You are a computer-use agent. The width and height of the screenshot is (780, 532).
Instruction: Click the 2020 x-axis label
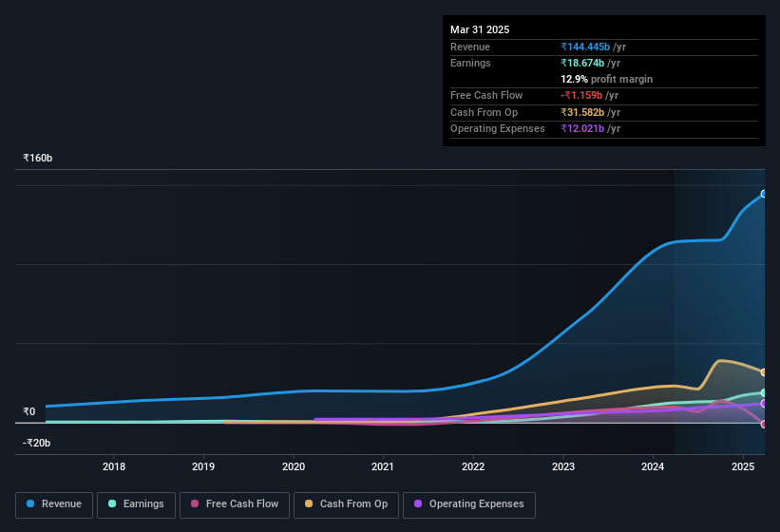[294, 466]
